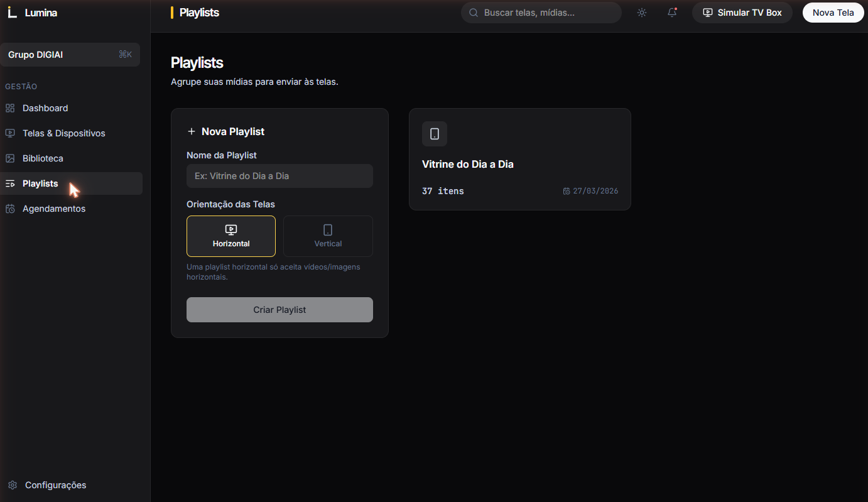Click the vertical device icon on playlist card
Viewport: 868px width, 502px height.
click(x=435, y=134)
